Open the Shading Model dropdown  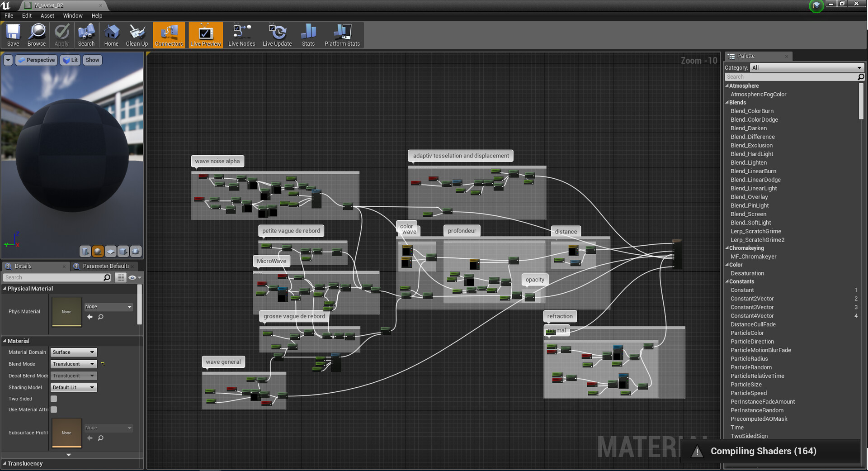[x=73, y=387]
